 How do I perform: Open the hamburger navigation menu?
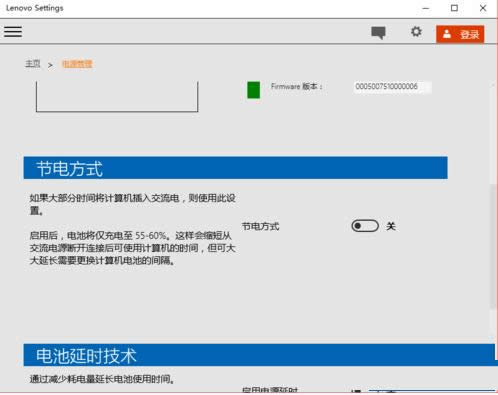click(13, 32)
